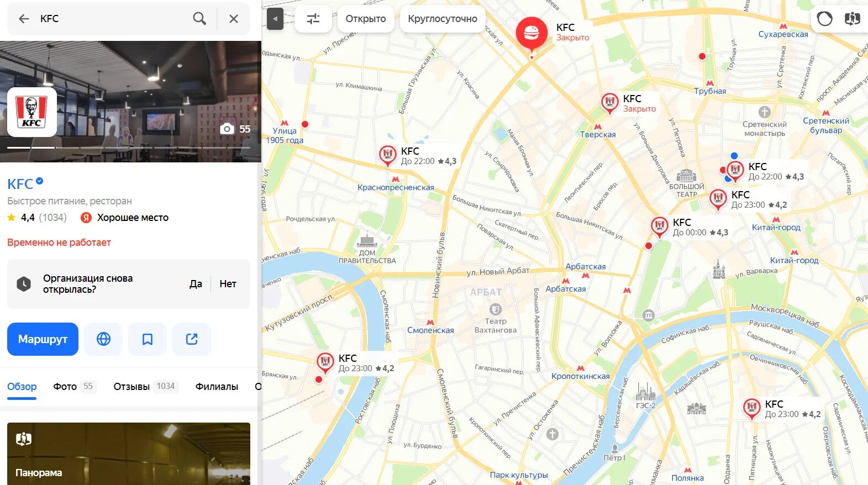Click the selected red KFC burger marker
The width and height of the screenshot is (868, 485).
532,33
